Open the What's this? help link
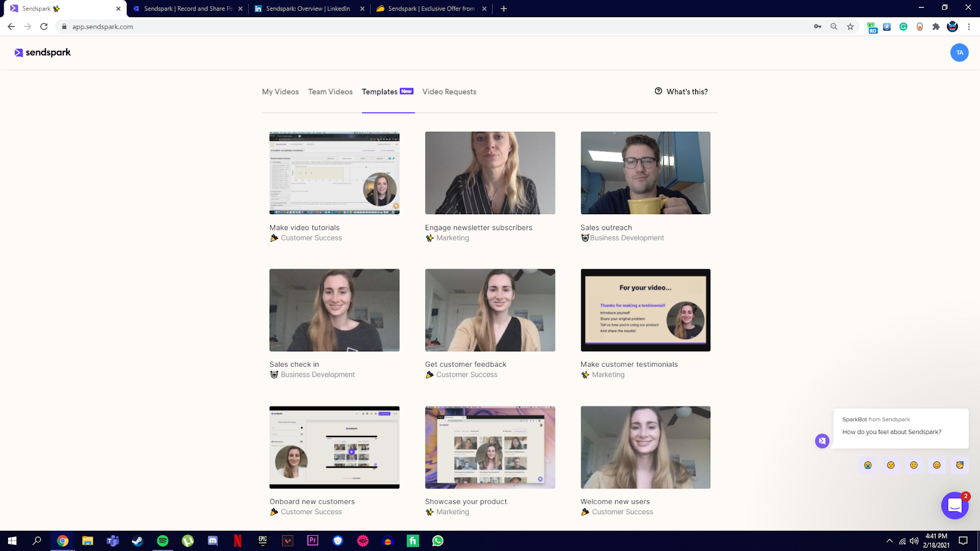Screen dimensions: 980x551 (x=681, y=92)
